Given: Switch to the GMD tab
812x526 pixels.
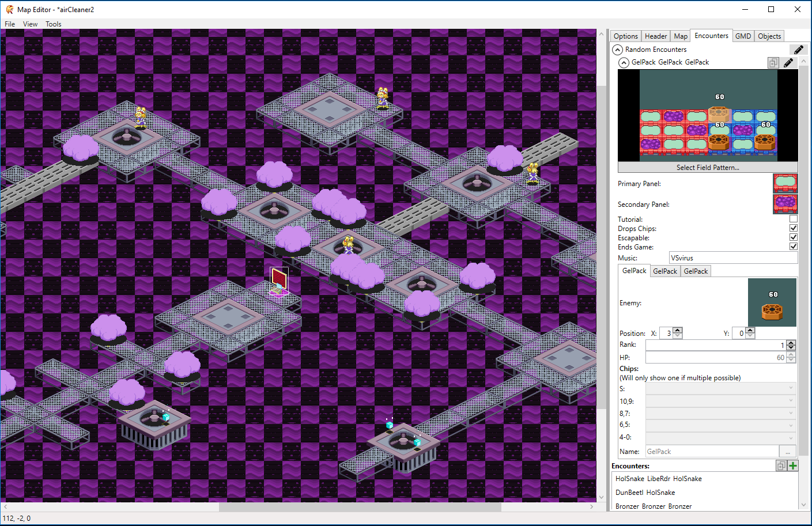Looking at the screenshot, I should tap(743, 36).
